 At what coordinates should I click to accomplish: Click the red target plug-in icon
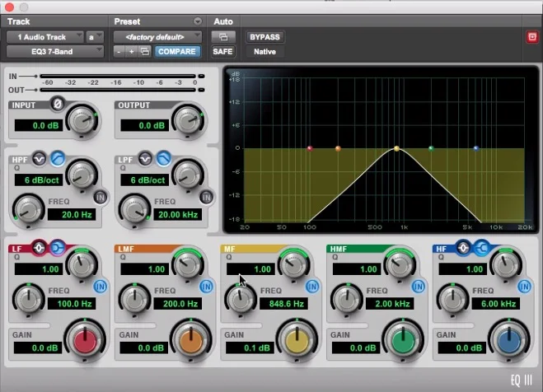tap(532, 37)
